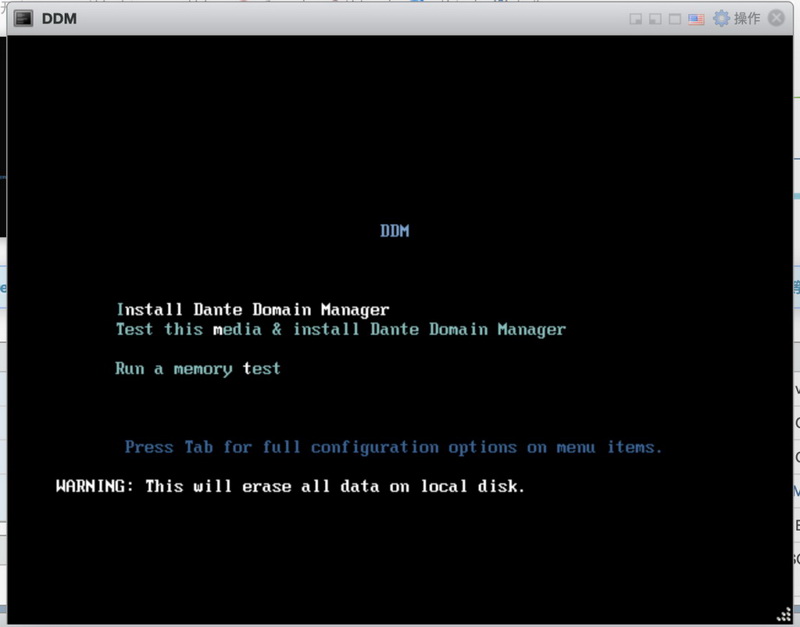This screenshot has width=800, height=627.
Task: Click the gear icon in the title bar
Action: point(721,19)
